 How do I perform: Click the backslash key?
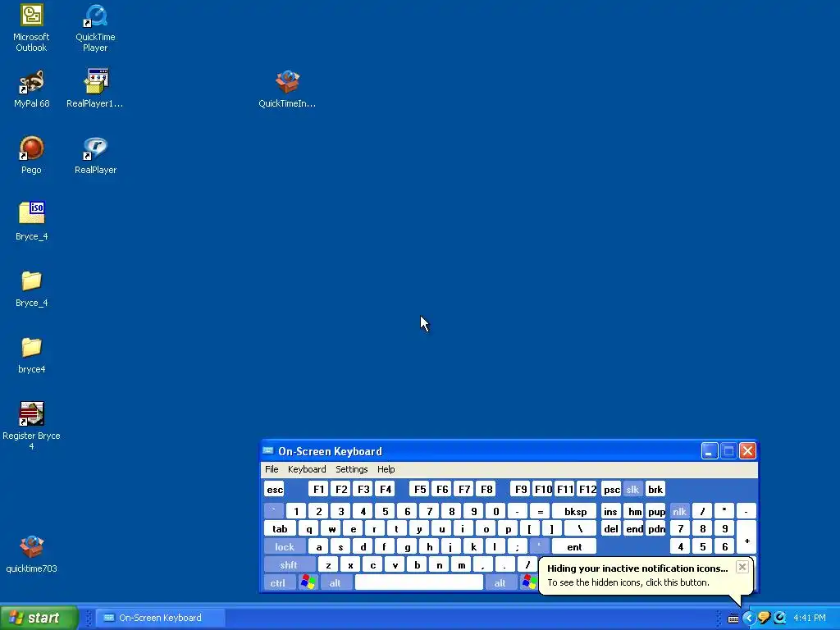click(x=580, y=529)
